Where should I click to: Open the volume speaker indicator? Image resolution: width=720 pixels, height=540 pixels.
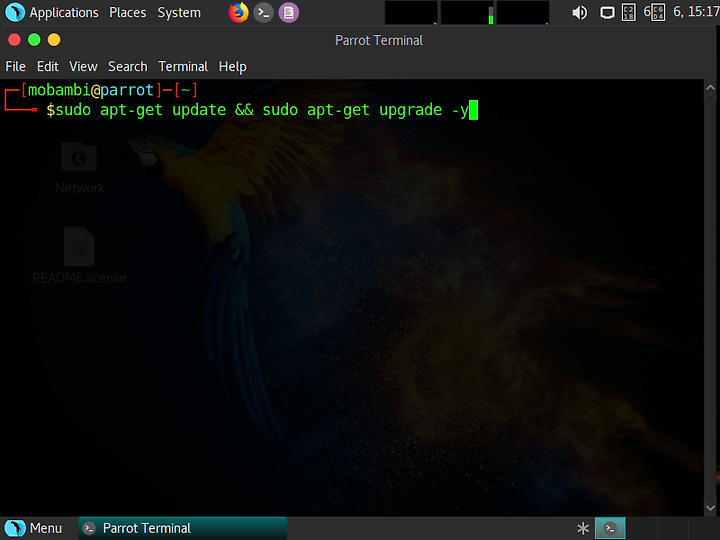click(x=579, y=12)
